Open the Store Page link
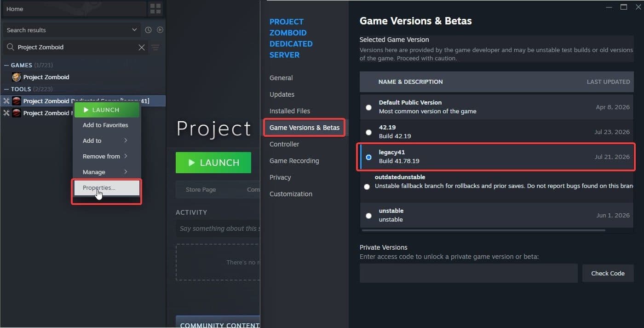644x328 pixels. coord(201,189)
